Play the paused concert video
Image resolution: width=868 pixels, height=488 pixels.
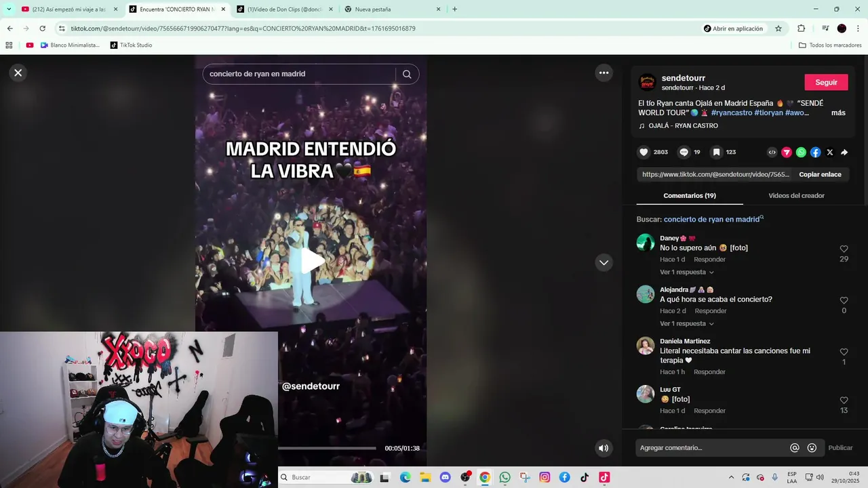[311, 261]
